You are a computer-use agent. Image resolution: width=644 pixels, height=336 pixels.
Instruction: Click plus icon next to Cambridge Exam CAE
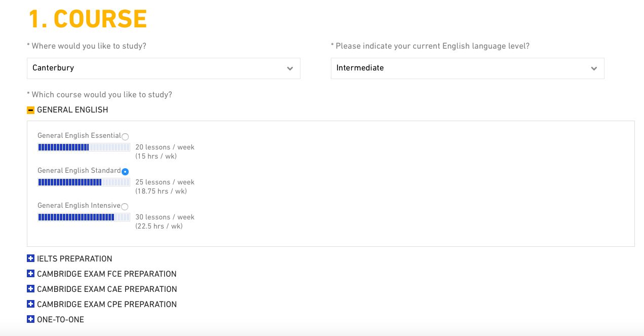[x=30, y=289]
